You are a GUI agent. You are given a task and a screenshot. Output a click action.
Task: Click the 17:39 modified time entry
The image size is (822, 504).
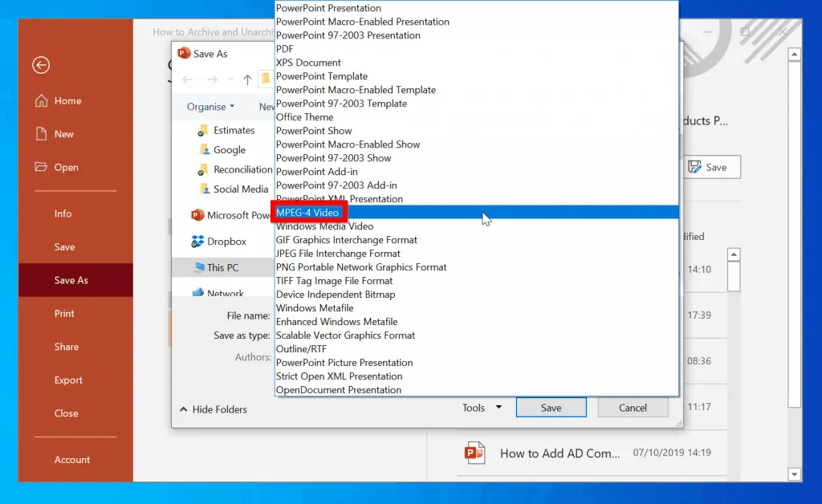[699, 315]
